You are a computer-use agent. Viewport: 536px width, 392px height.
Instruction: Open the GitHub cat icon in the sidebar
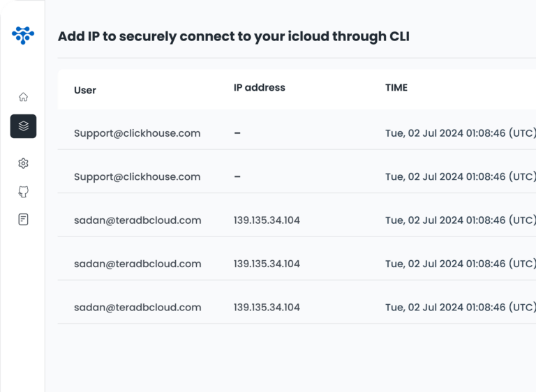pos(23,192)
